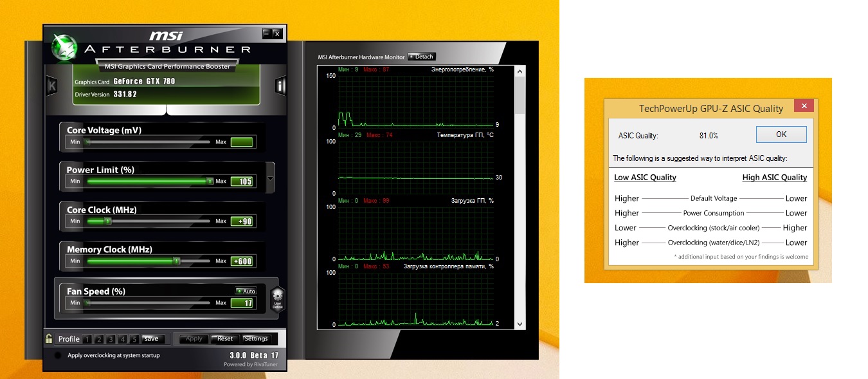Screen dimensions: 868x379
Task: Enable Apply overclocking at system startup
Action: coord(58,355)
